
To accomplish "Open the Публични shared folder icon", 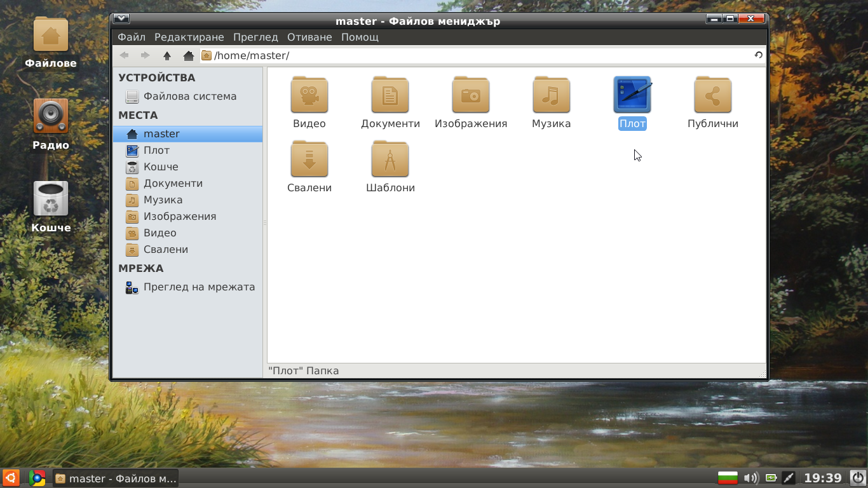I will [713, 95].
